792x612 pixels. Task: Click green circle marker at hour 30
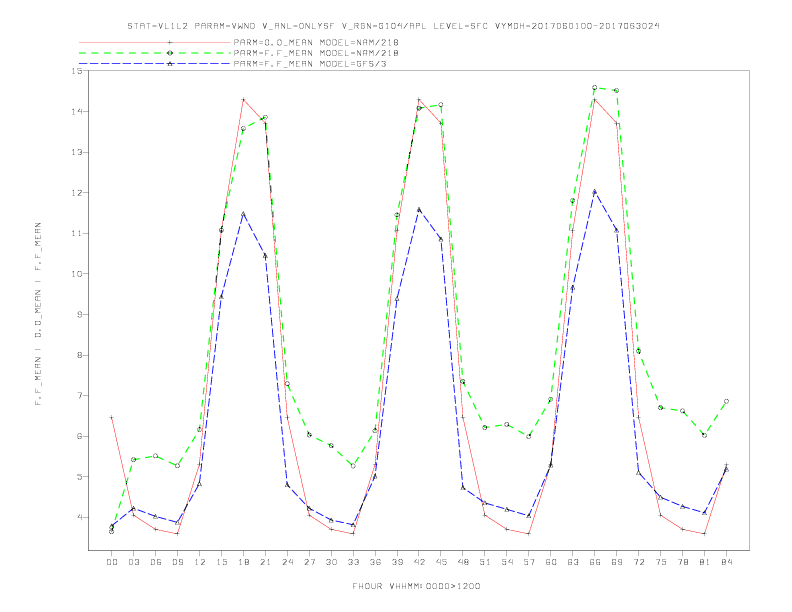[331, 446]
